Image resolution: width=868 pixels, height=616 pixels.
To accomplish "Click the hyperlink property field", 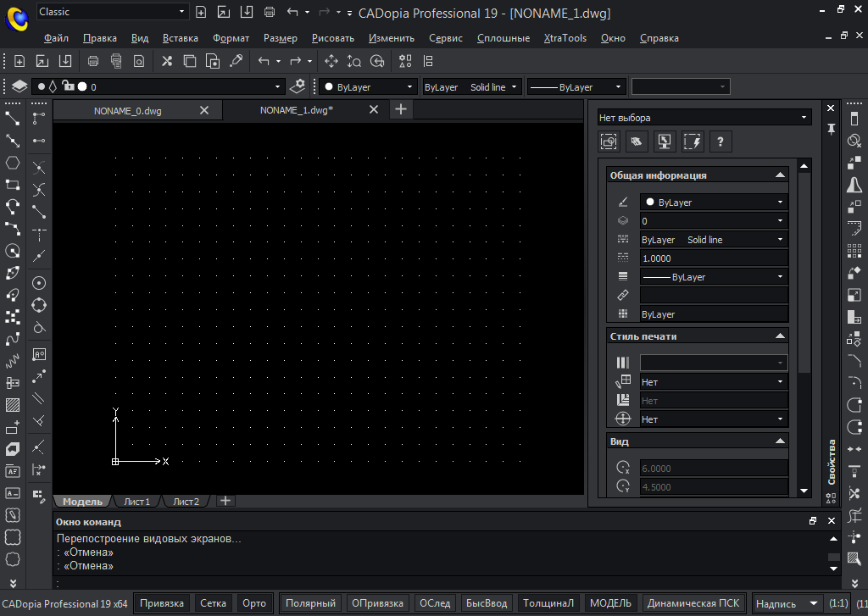I will pyautogui.click(x=714, y=295).
